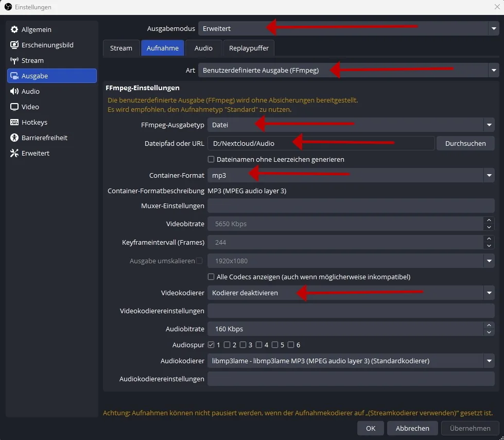Click the Abbrechen button

click(412, 428)
